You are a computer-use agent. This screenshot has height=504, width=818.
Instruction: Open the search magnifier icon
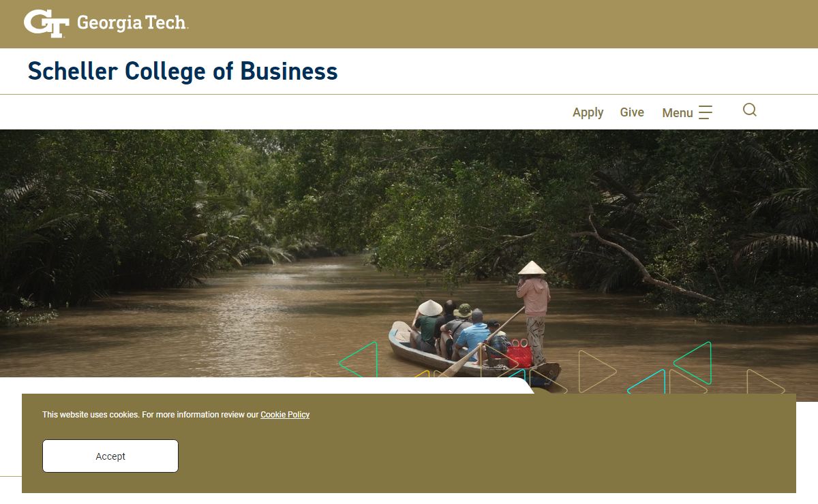coord(750,110)
